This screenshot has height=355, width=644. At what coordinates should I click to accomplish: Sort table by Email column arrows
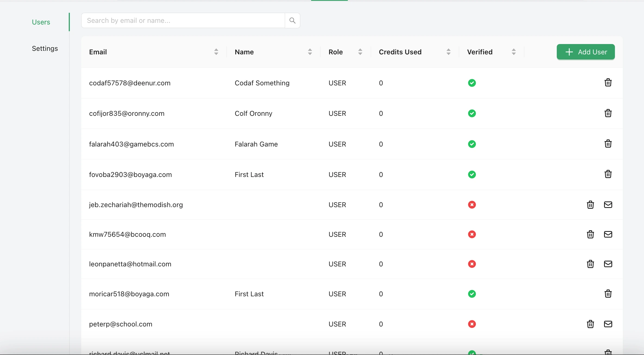(216, 52)
